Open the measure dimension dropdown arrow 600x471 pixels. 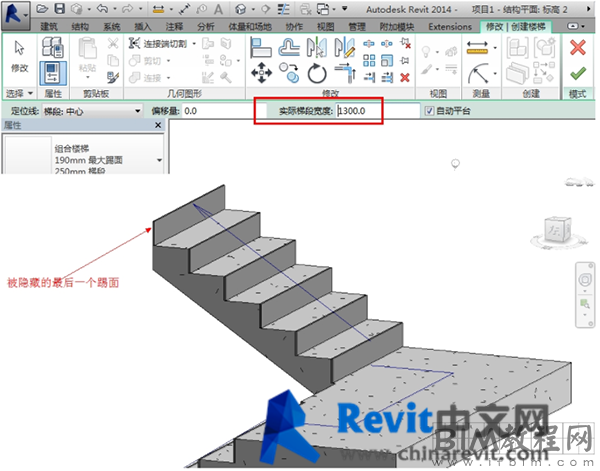click(496, 48)
